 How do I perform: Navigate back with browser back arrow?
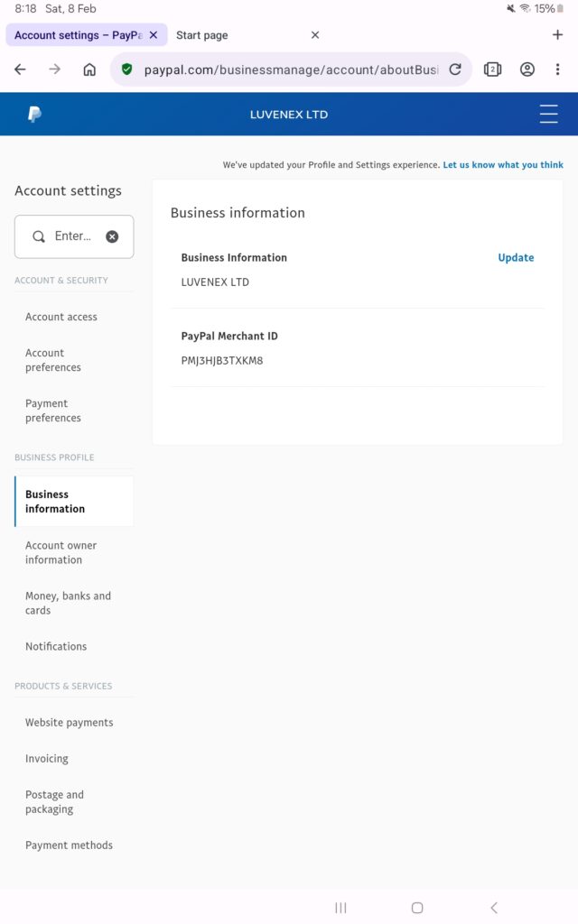pos(21,69)
